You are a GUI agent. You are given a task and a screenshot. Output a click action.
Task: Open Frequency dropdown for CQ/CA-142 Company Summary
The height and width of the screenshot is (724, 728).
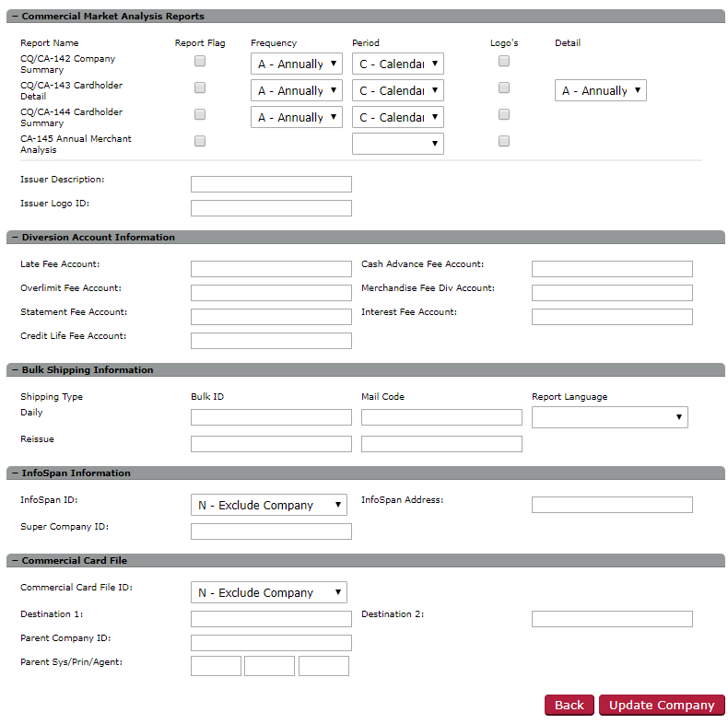coord(297,64)
